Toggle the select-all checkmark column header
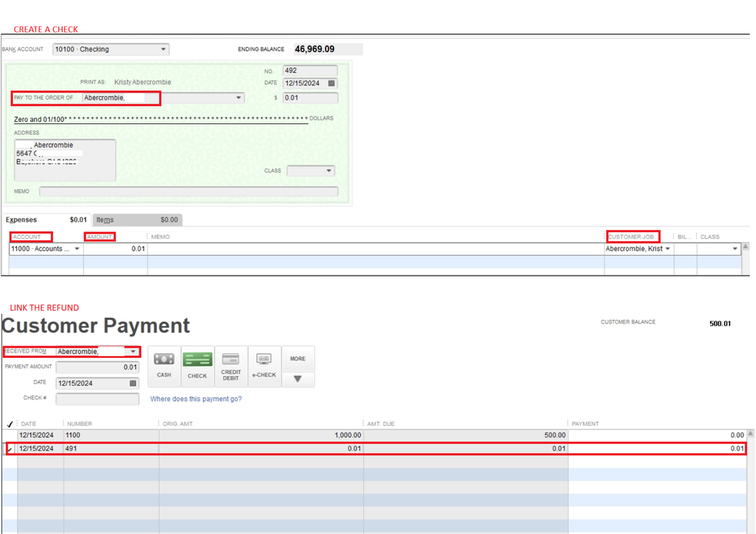This screenshot has width=756, height=534. click(x=10, y=424)
